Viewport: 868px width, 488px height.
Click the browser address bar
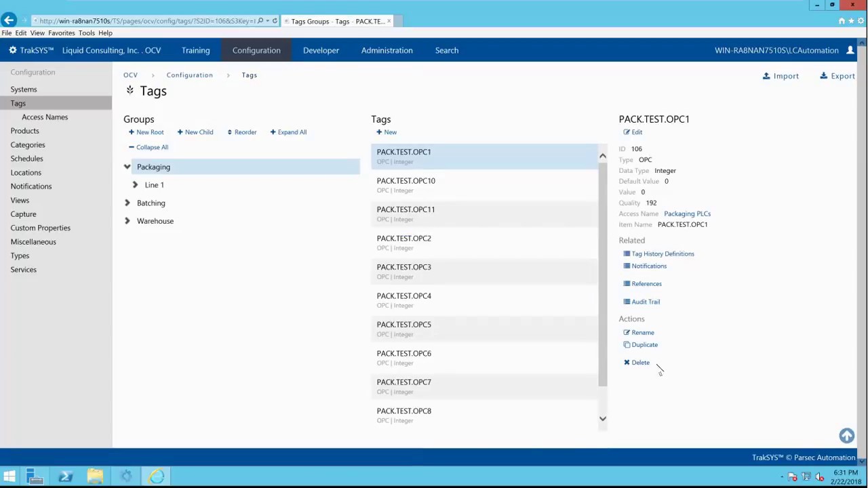pyautogui.click(x=146, y=21)
